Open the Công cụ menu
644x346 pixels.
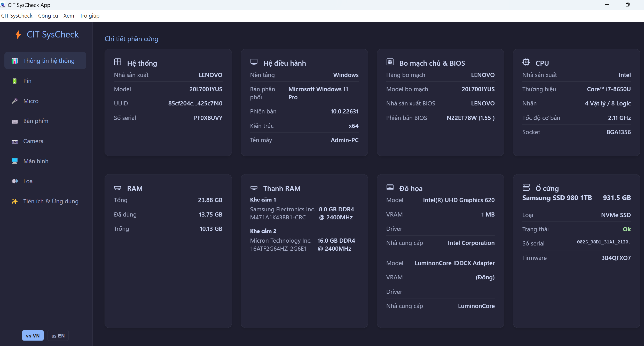click(x=48, y=16)
